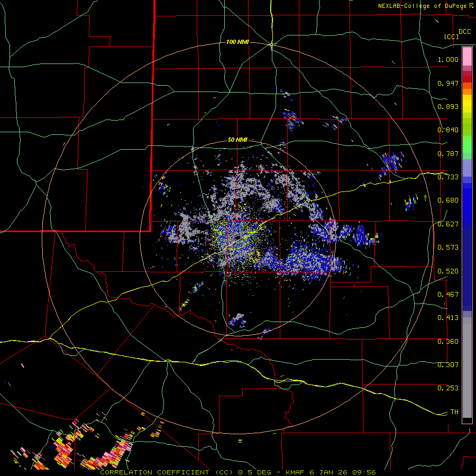Screen dimensions: 476x476
Task: Click the DCC product label
Action: (x=464, y=32)
